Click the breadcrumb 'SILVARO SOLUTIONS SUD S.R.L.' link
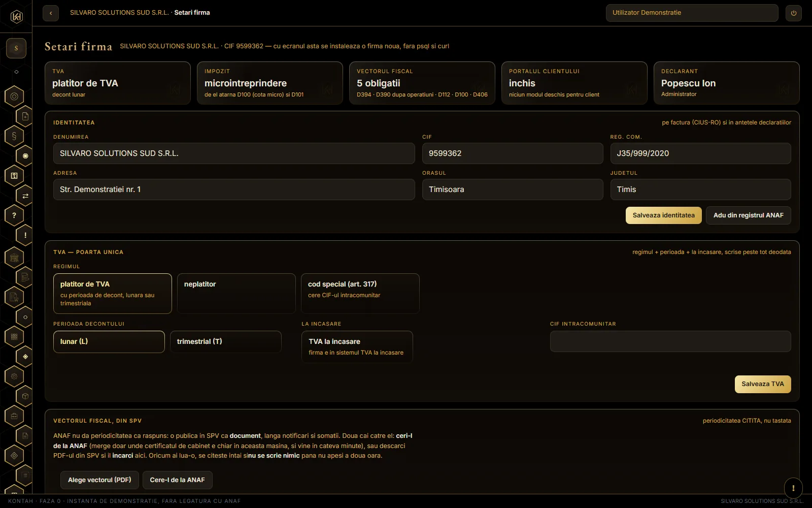The width and height of the screenshot is (812, 508). click(119, 13)
